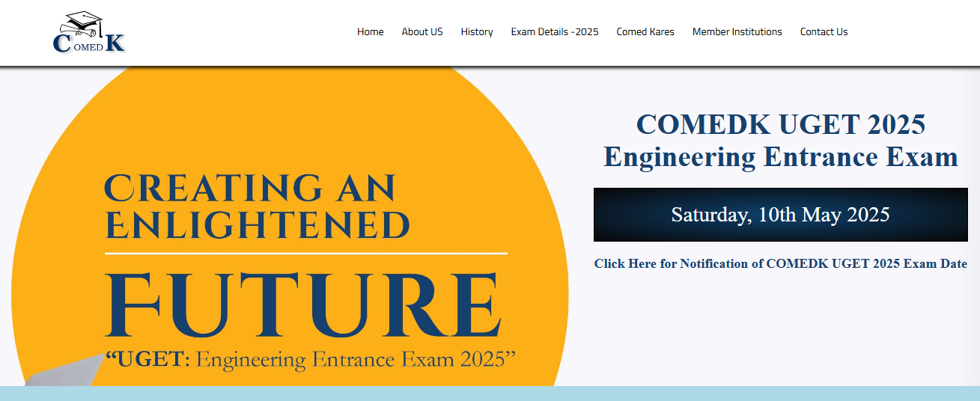Open the Member Institutions menu
Viewport: 980px width, 401px height.
tap(737, 31)
